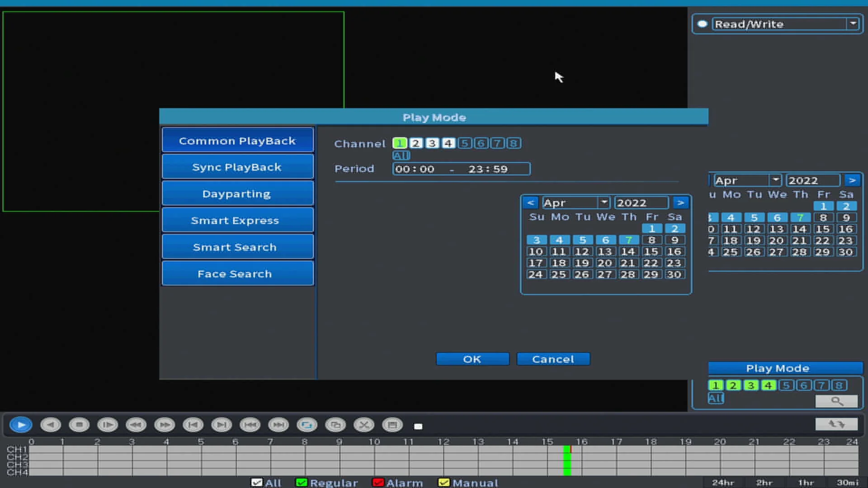Click the rewind icon
This screenshot has width=868, height=488.
tap(136, 425)
